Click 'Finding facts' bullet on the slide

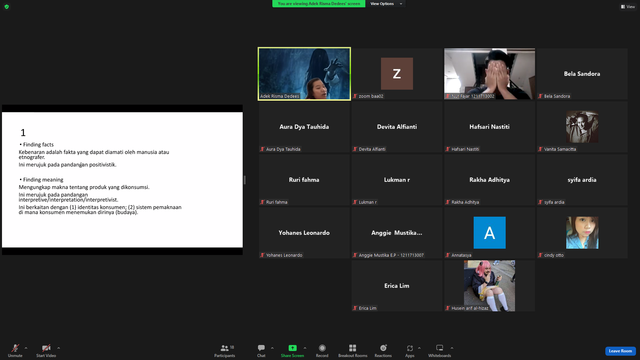coord(36,144)
